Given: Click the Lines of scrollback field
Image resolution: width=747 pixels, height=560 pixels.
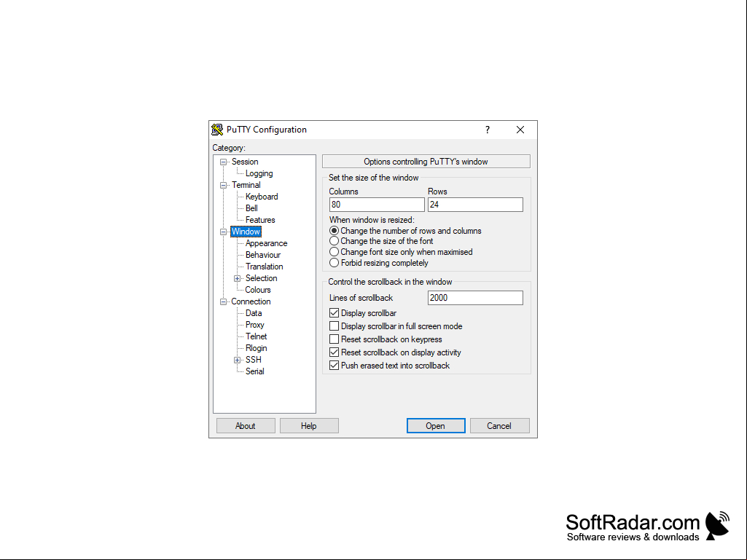Looking at the screenshot, I should (475, 298).
